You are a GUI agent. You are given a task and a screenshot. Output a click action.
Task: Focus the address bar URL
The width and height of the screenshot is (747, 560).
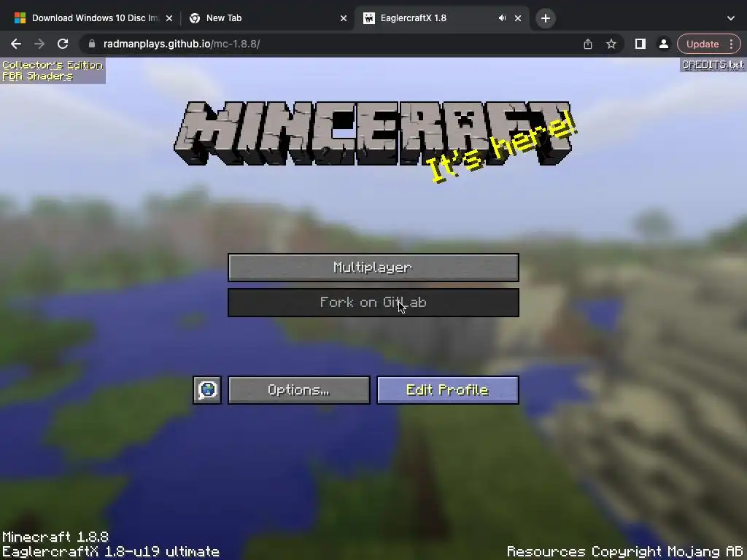pyautogui.click(x=182, y=44)
